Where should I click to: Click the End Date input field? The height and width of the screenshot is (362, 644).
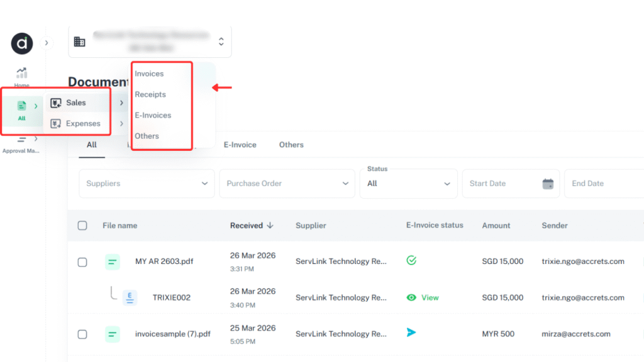(601, 184)
